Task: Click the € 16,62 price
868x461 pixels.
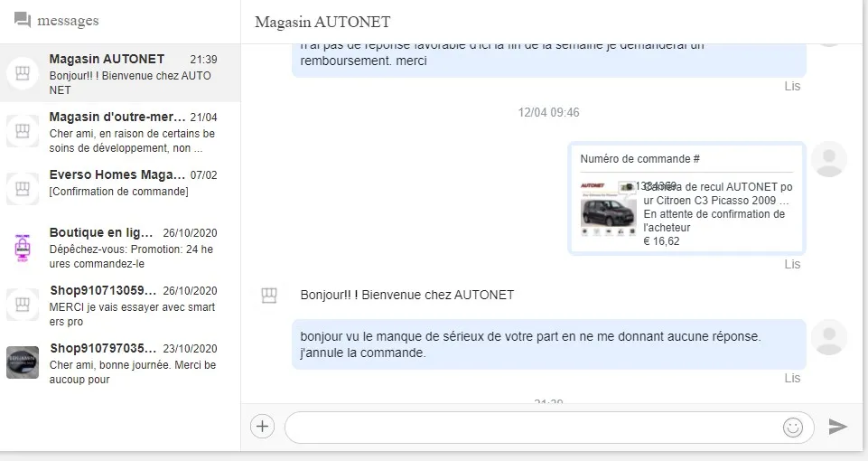Action: [x=661, y=241]
